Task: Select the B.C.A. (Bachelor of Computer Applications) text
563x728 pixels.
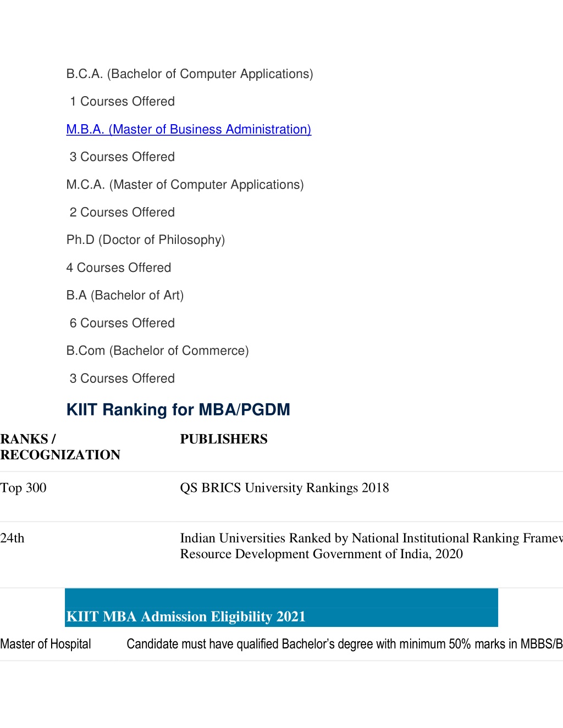Action: (190, 74)
